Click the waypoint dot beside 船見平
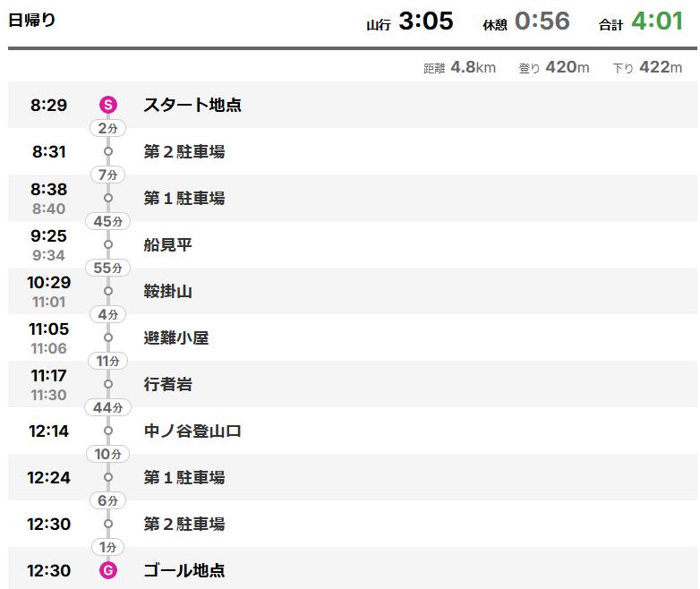 click(x=108, y=244)
